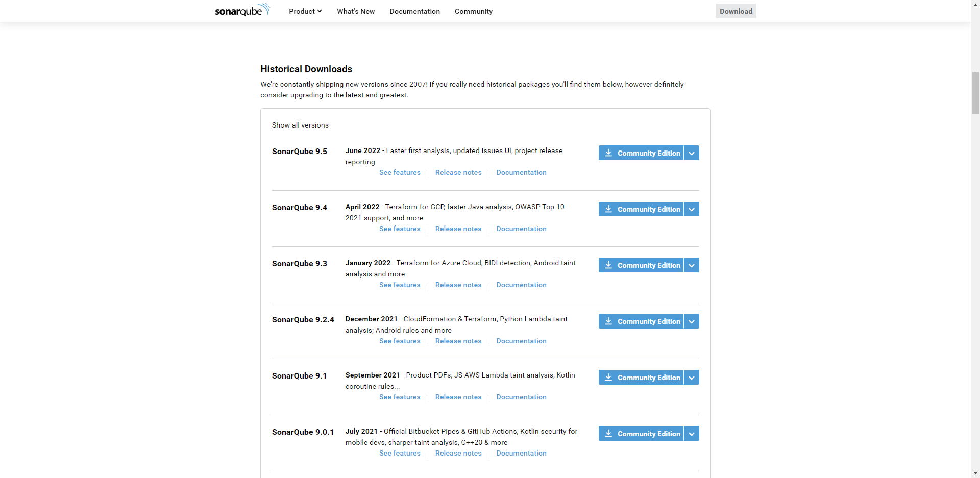Download SonarQube 9.4 Community Edition

pyautogui.click(x=641, y=209)
